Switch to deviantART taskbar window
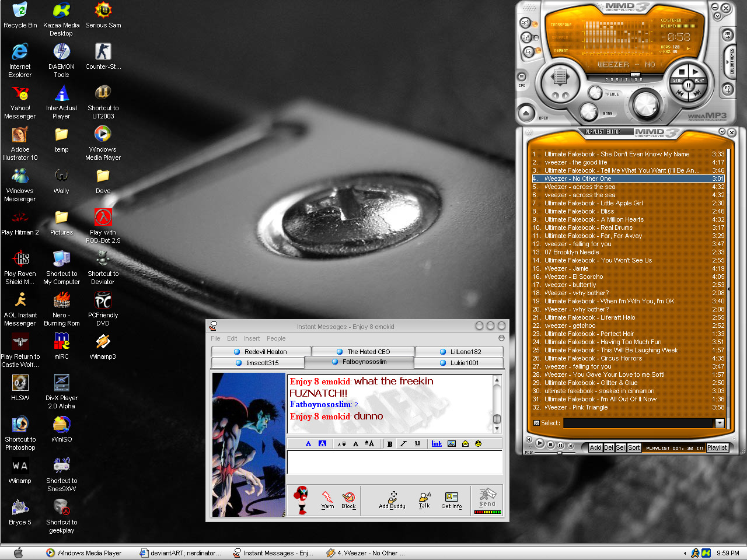Viewport: 747px width, 560px height. pos(180,553)
